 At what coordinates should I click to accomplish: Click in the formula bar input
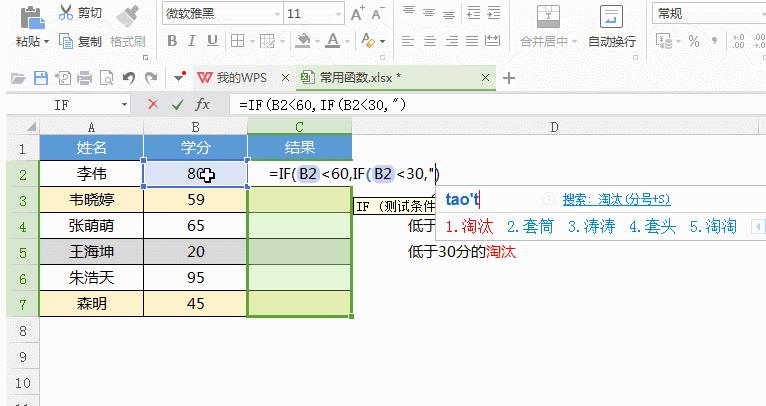(x=497, y=105)
